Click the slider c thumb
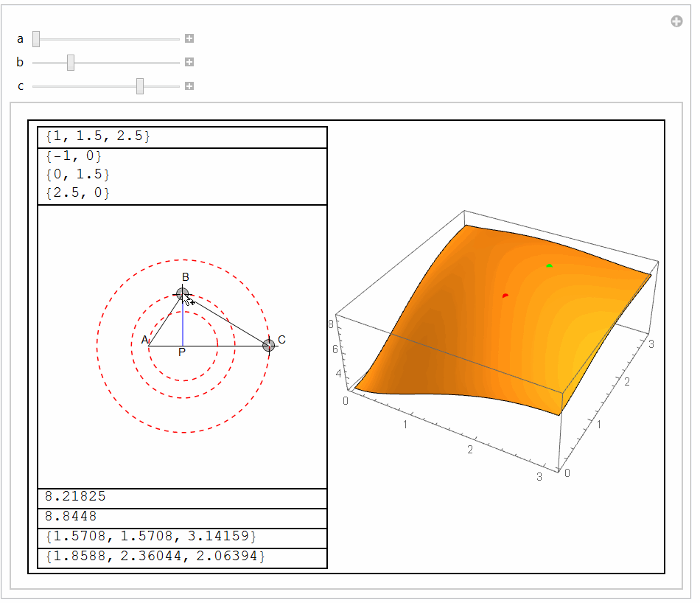 140,86
